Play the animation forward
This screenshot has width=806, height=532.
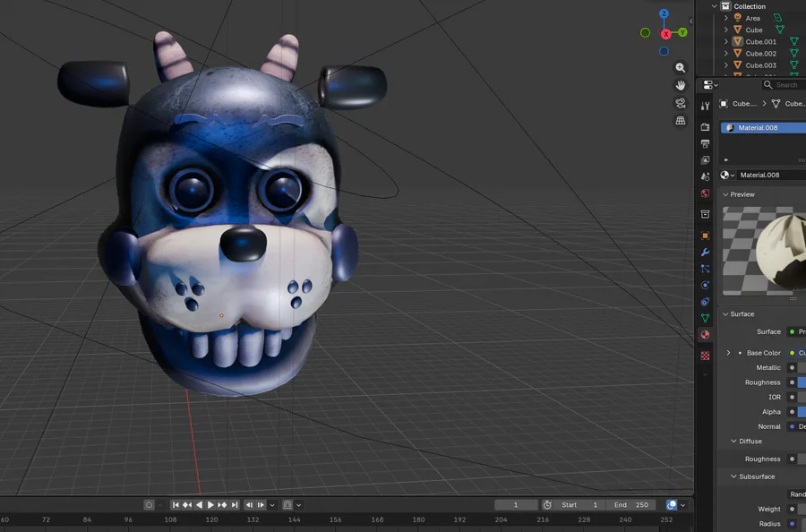pyautogui.click(x=210, y=505)
